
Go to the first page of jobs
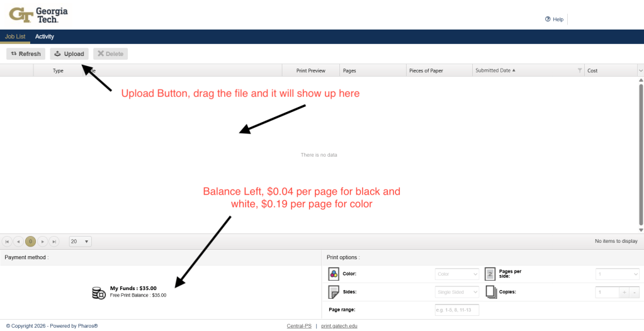[x=7, y=242]
